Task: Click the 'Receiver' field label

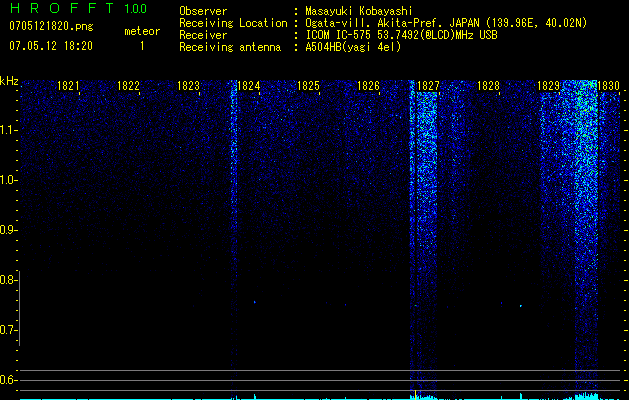Action: point(203,35)
